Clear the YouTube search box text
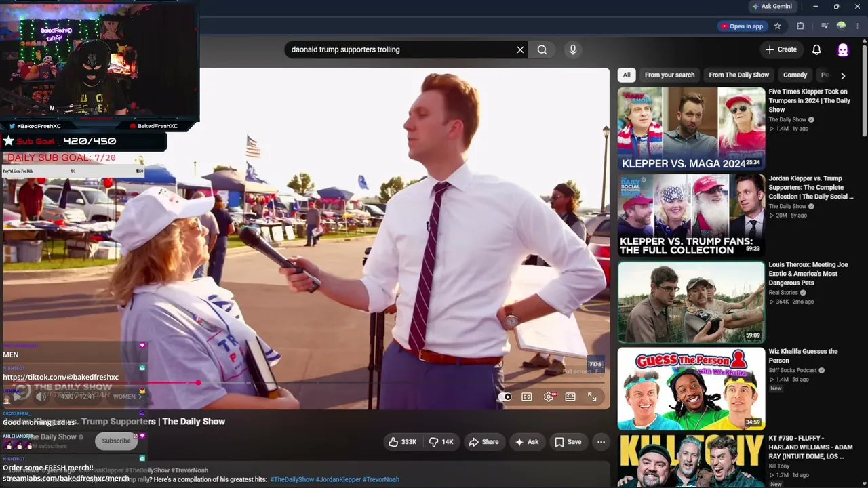This screenshot has width=868, height=488. pyautogui.click(x=520, y=49)
